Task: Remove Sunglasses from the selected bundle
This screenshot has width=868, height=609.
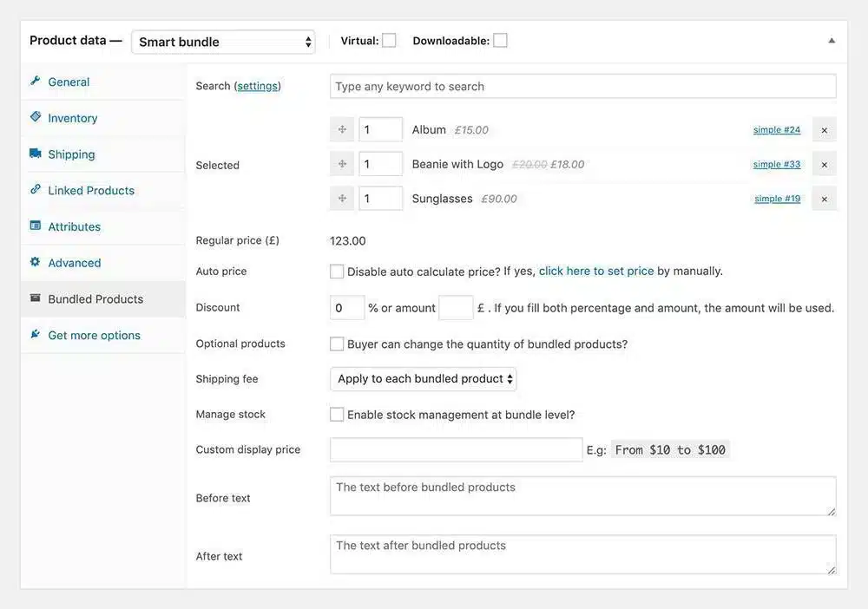Action: pos(824,199)
